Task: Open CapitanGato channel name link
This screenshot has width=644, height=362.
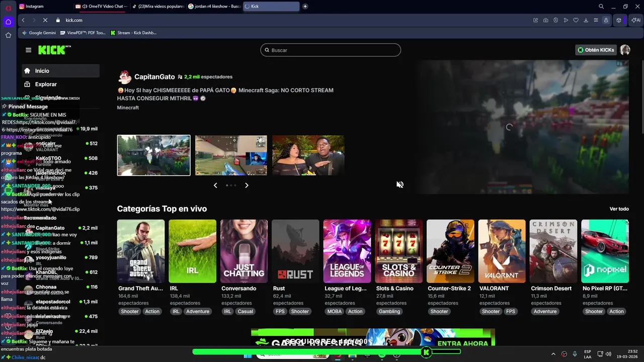Action: click(x=154, y=77)
